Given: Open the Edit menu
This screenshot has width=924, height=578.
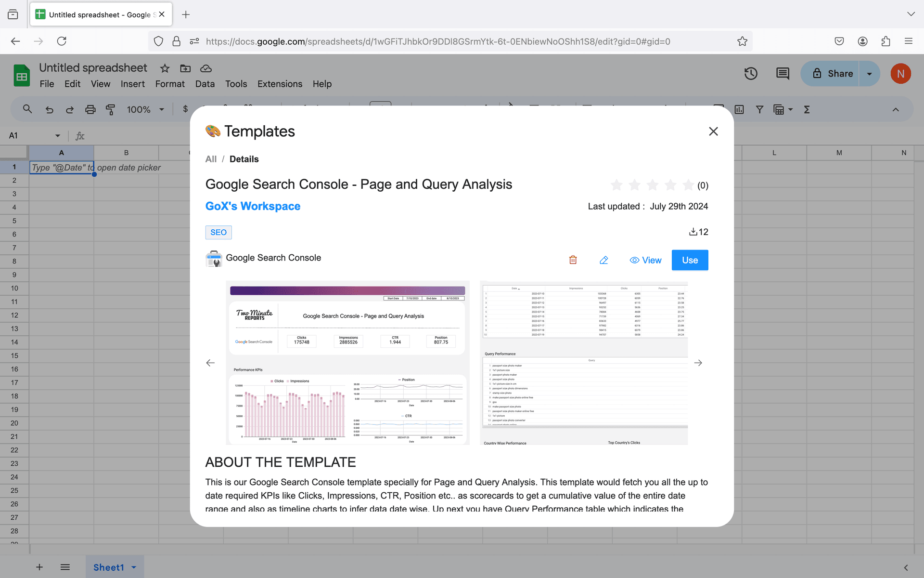Looking at the screenshot, I should coord(72,84).
